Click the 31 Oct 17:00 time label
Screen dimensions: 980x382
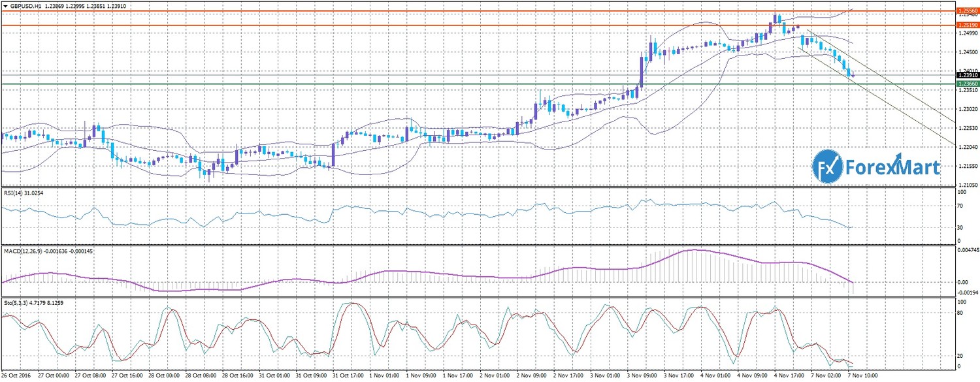coord(349,377)
